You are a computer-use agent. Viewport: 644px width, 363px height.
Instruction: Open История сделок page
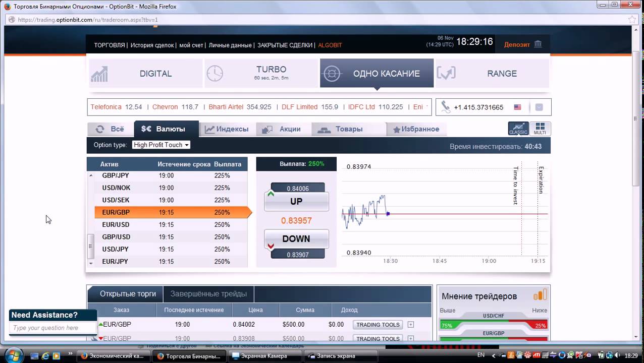[x=152, y=45]
